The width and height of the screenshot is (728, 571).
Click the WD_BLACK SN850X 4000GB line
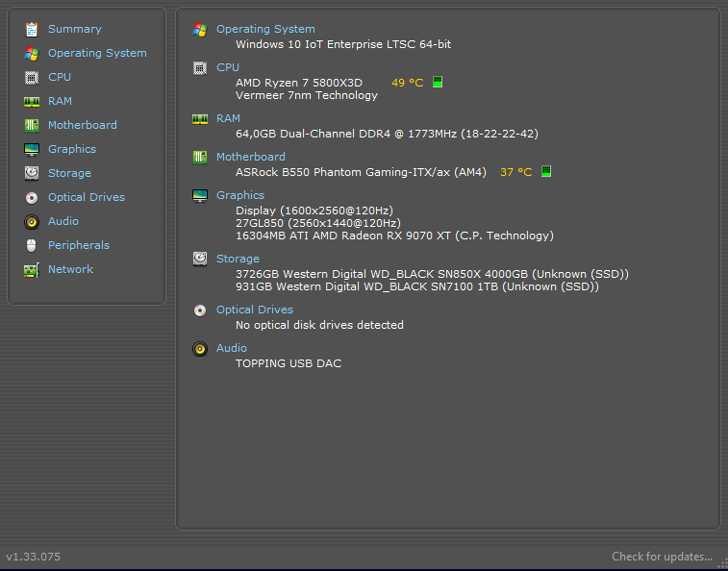click(x=432, y=274)
